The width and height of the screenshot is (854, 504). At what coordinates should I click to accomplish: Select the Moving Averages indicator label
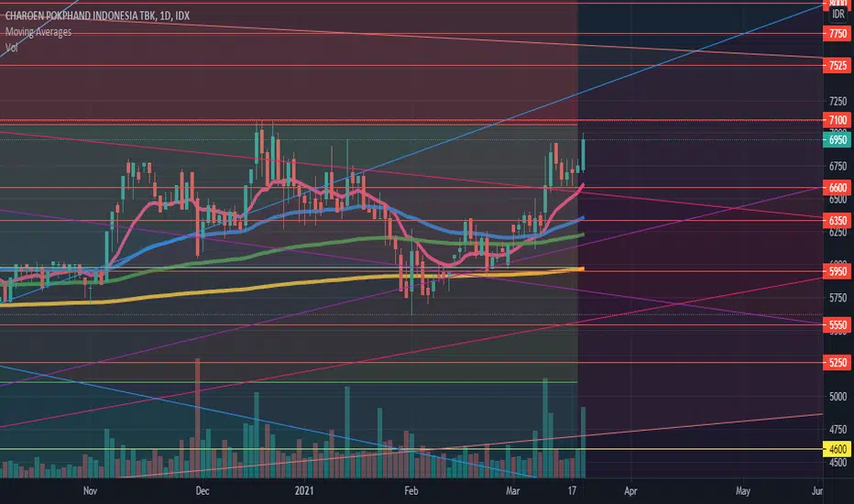point(38,31)
